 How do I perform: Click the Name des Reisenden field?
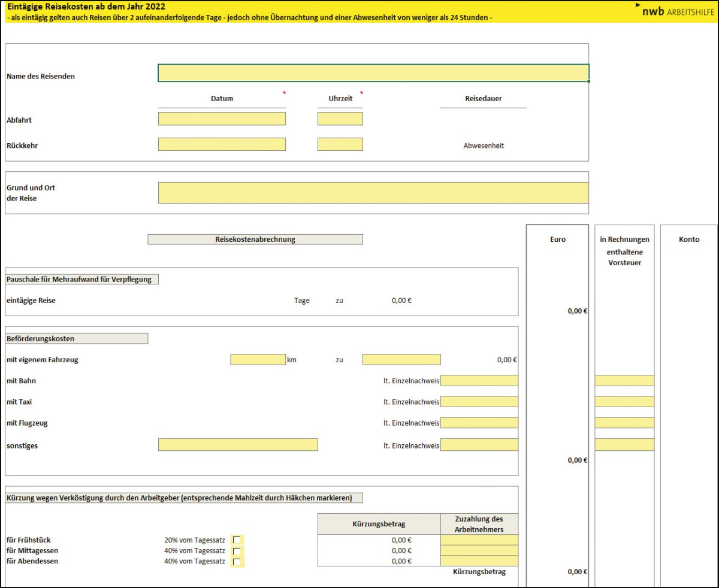[x=373, y=73]
